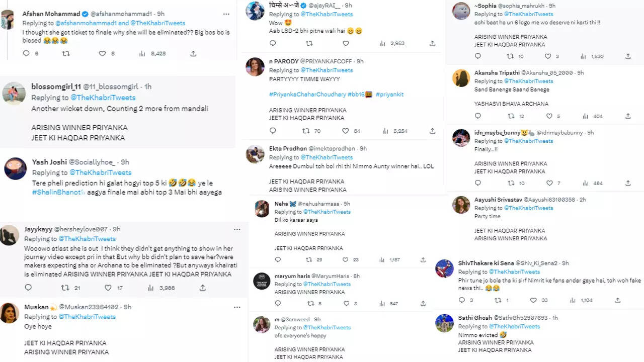Reply to the ajayRAI__ tweet
This screenshot has width=644, height=362.
tap(273, 44)
